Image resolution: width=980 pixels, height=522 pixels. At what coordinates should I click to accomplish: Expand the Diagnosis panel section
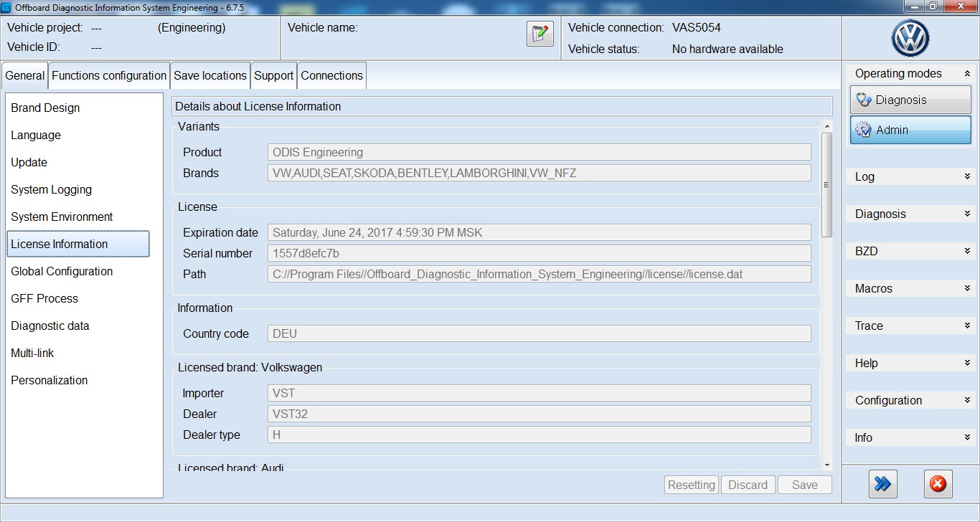[967, 214]
